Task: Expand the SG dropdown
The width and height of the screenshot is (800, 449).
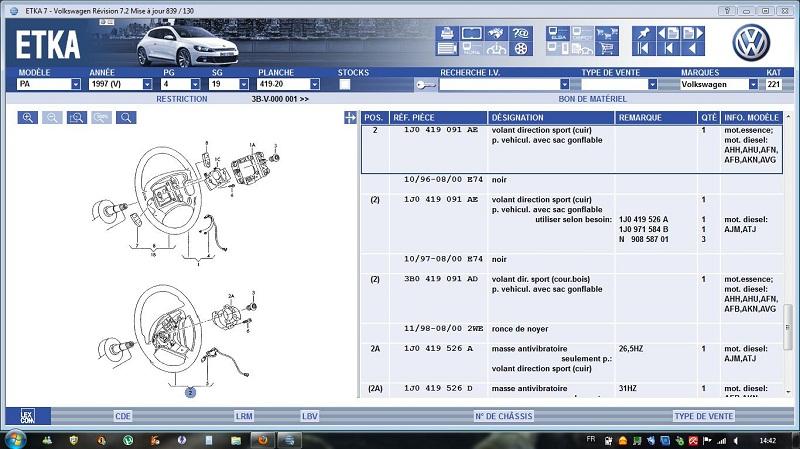Action: 244,84
